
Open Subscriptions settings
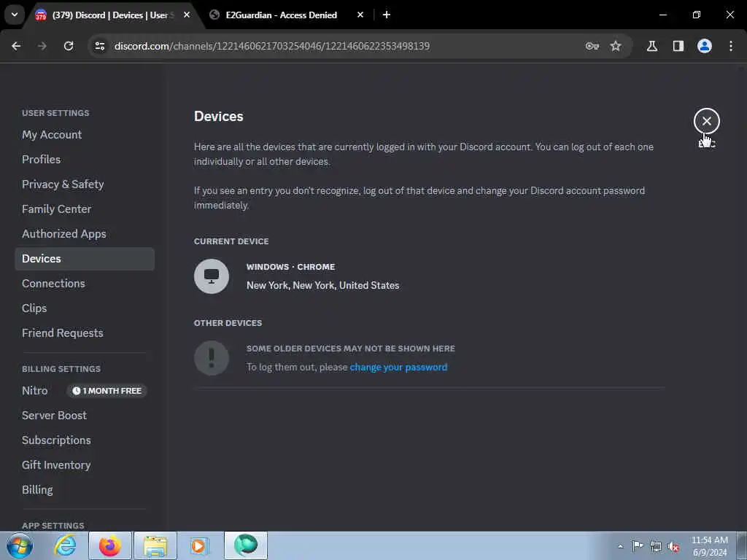pos(85,440)
